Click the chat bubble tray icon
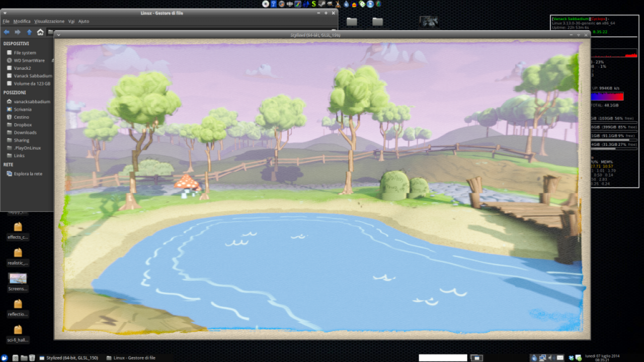This screenshot has width=644, height=362. pos(578,358)
